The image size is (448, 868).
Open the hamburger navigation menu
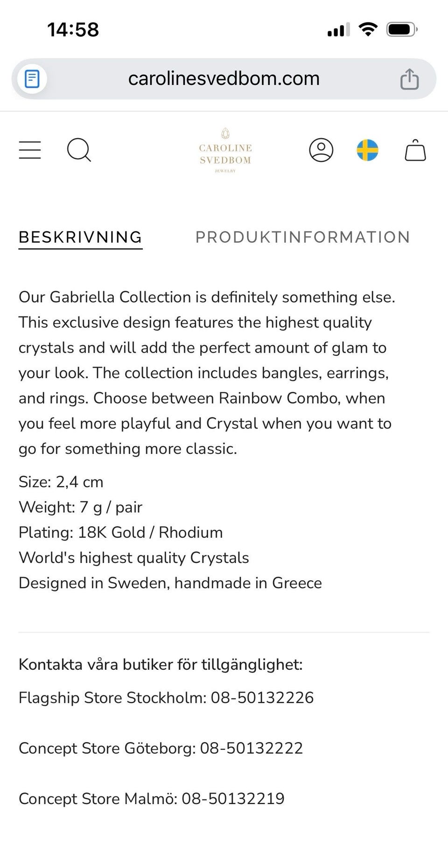(x=30, y=150)
